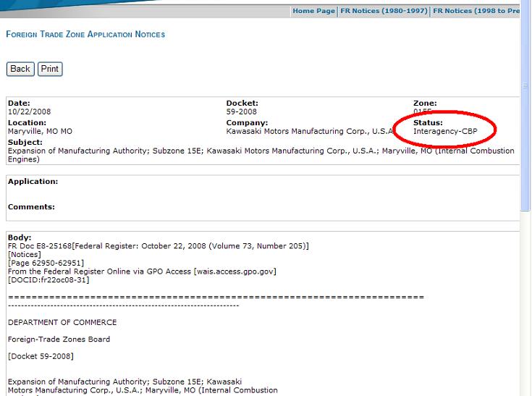Click the docket number 59-2008 field value
The width and height of the screenshot is (532, 396).
241,111
